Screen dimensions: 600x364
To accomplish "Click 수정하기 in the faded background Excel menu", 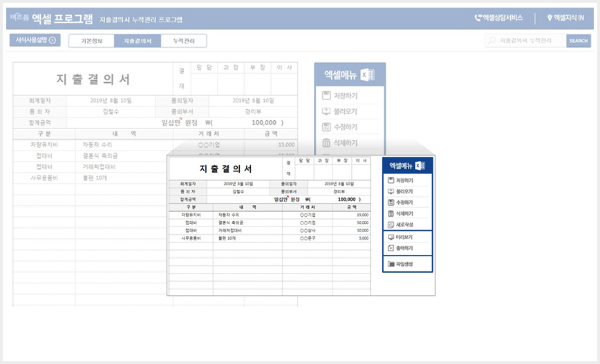I will (x=345, y=127).
